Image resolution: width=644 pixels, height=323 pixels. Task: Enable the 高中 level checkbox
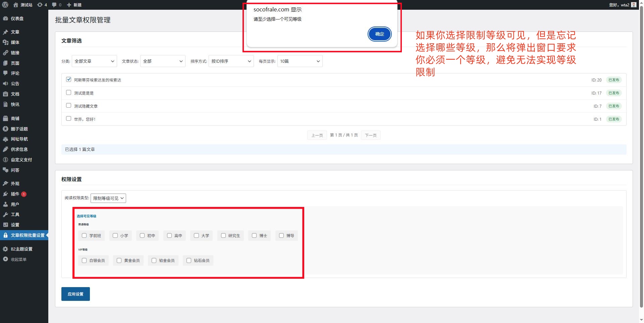[x=169, y=235]
